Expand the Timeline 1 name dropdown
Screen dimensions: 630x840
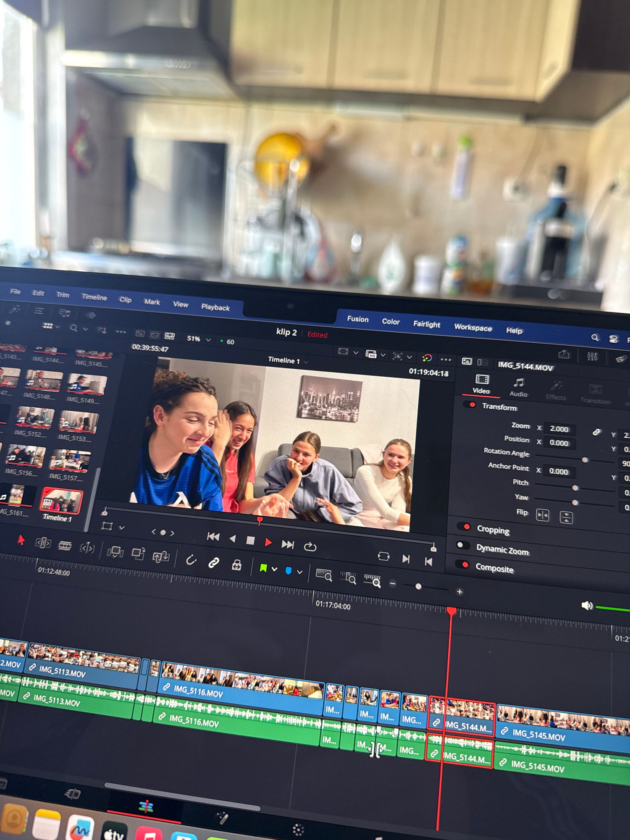tap(306, 362)
